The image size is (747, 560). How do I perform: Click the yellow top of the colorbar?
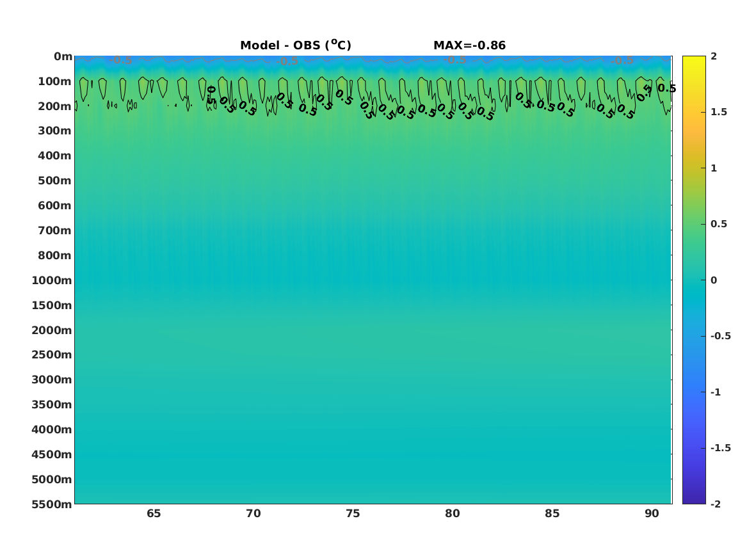694,61
